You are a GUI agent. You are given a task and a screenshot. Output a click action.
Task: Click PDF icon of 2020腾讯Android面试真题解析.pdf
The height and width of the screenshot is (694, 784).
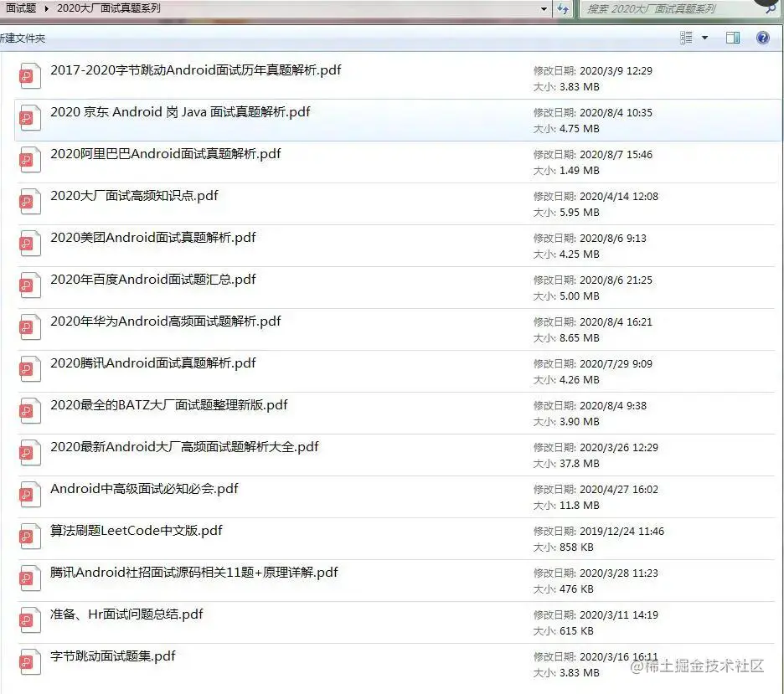29,370
